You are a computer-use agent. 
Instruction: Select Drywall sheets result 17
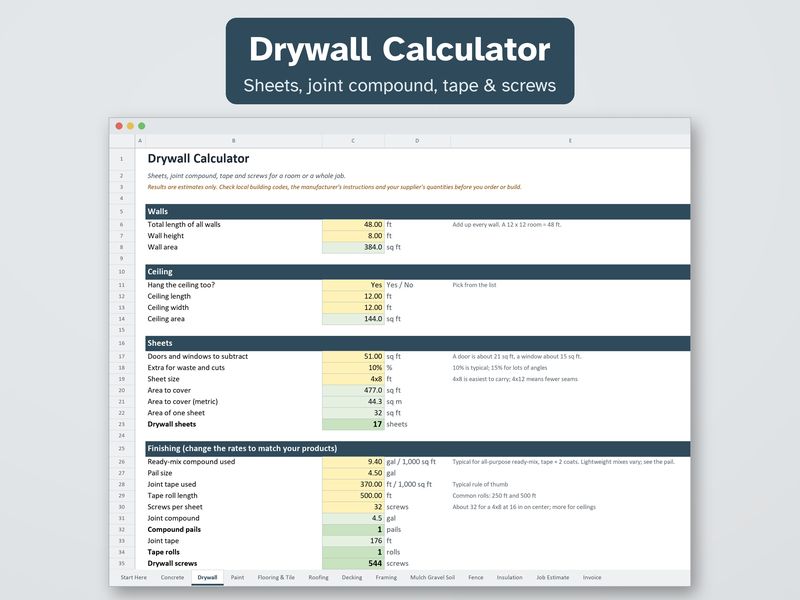tap(353, 424)
